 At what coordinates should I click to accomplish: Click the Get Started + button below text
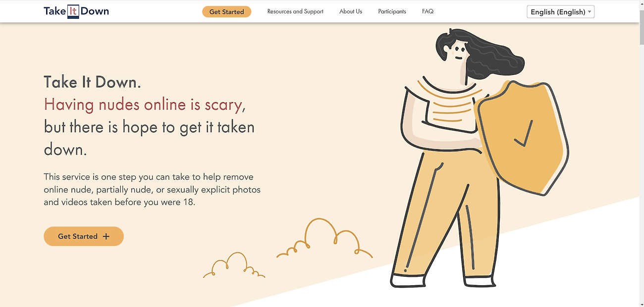pyautogui.click(x=84, y=237)
